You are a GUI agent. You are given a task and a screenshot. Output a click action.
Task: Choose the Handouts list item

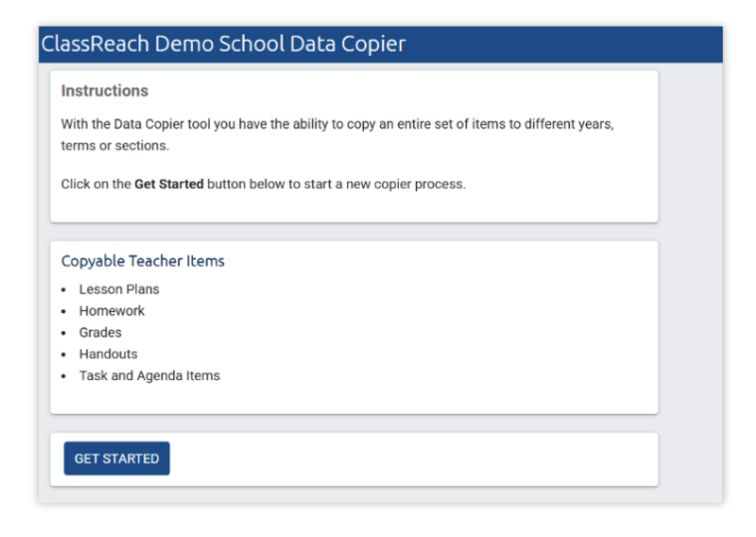point(108,354)
